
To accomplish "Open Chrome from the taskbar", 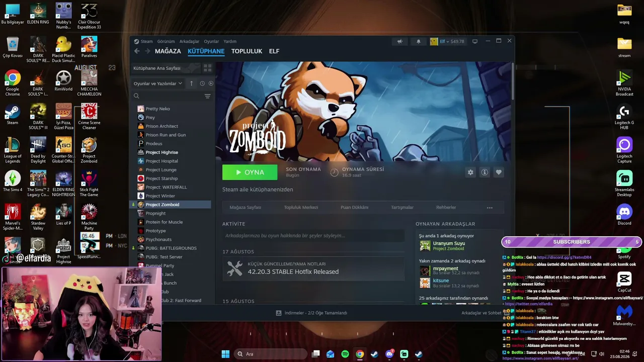I will pos(360,354).
